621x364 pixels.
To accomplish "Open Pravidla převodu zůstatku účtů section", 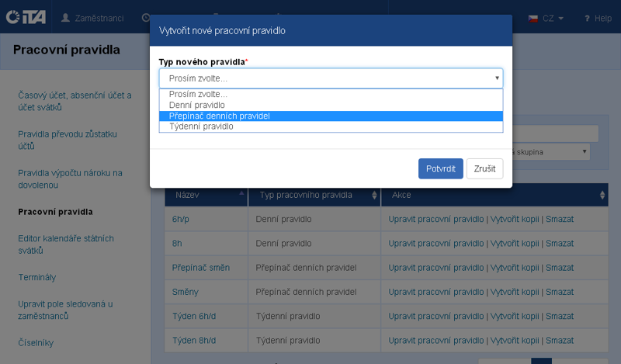I will (x=67, y=140).
